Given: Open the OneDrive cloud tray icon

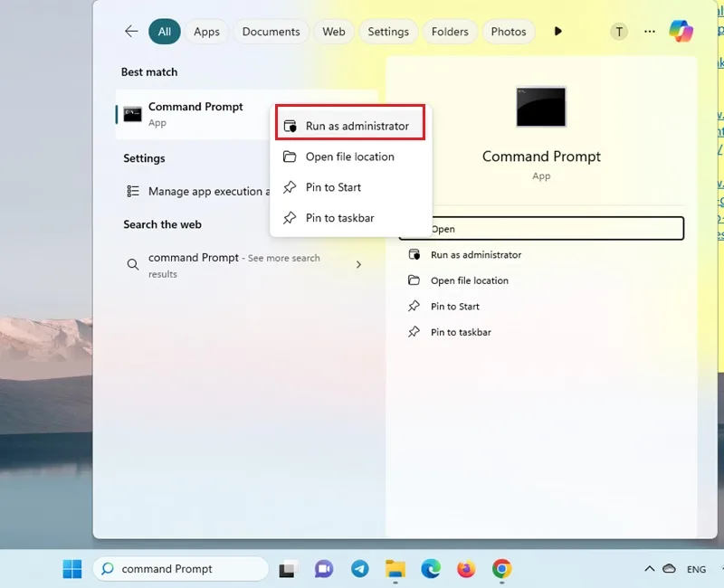Looking at the screenshot, I should coord(669,569).
